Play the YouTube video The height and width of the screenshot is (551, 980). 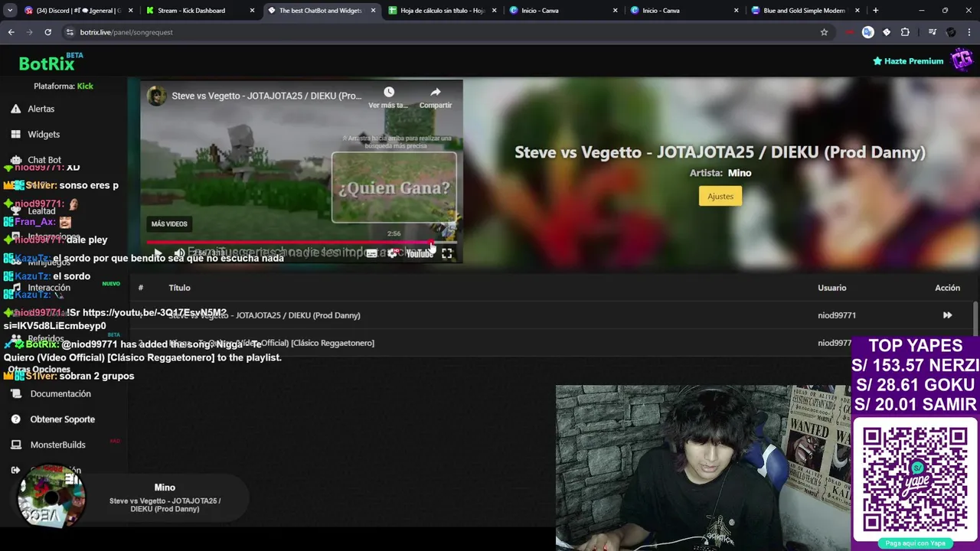click(158, 253)
